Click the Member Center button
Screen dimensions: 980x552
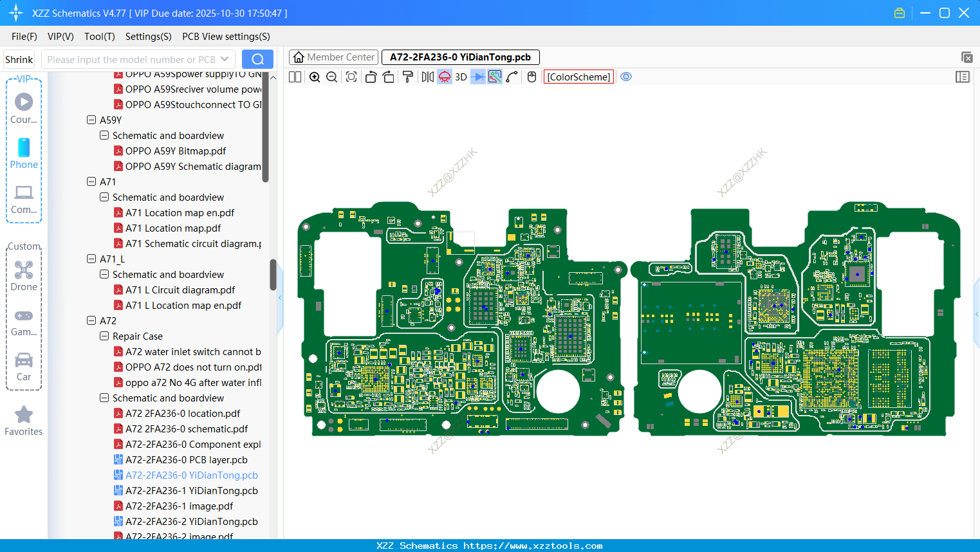click(x=333, y=57)
